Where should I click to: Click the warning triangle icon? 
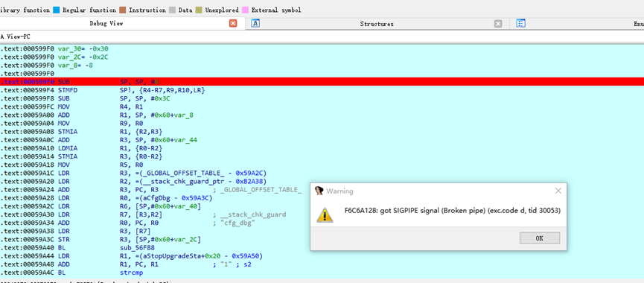[325, 214]
